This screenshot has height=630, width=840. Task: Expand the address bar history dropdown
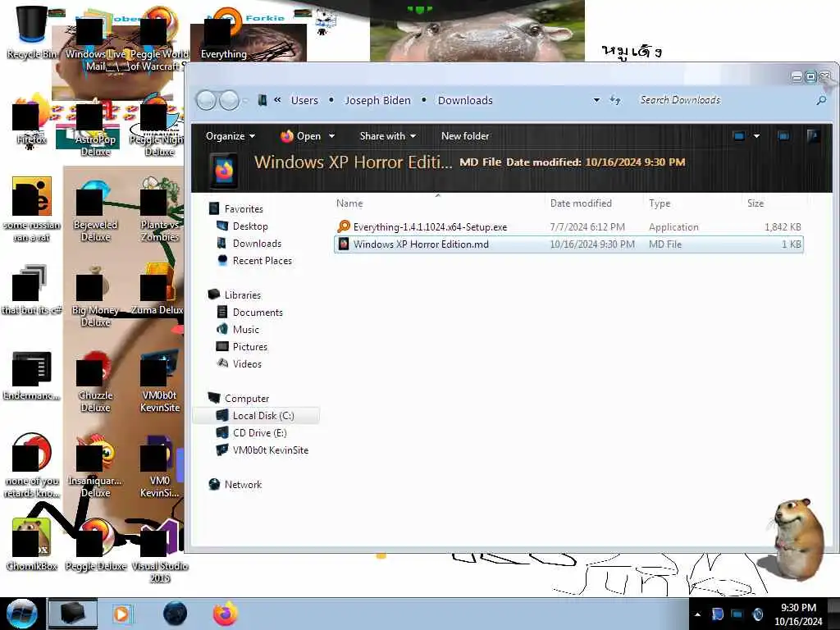coord(596,100)
